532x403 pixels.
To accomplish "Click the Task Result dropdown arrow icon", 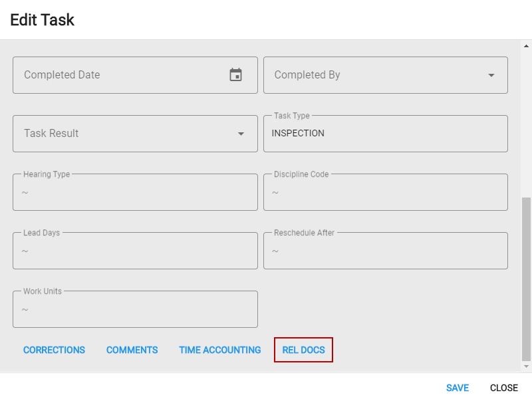I will tap(241, 134).
